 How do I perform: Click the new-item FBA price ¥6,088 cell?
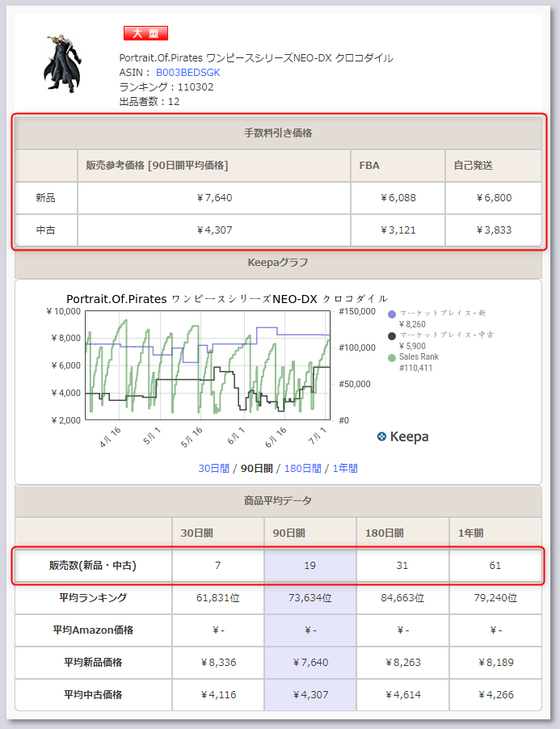398,198
